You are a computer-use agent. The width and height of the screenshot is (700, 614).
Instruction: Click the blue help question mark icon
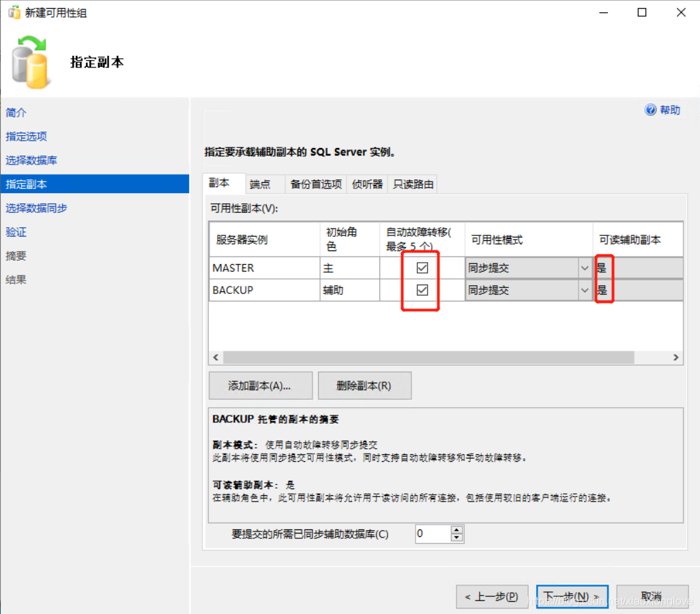650,110
